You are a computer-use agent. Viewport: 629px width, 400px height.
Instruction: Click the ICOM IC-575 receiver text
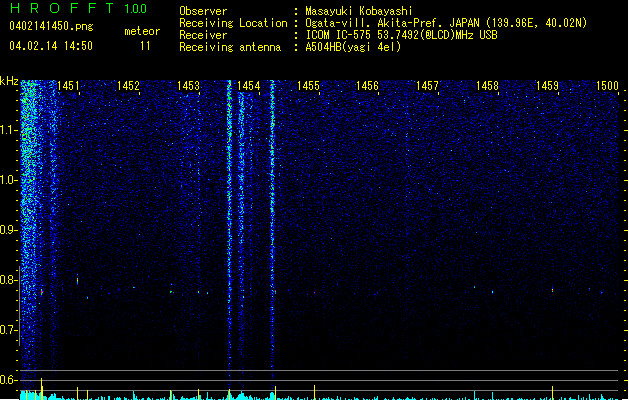[x=401, y=35]
